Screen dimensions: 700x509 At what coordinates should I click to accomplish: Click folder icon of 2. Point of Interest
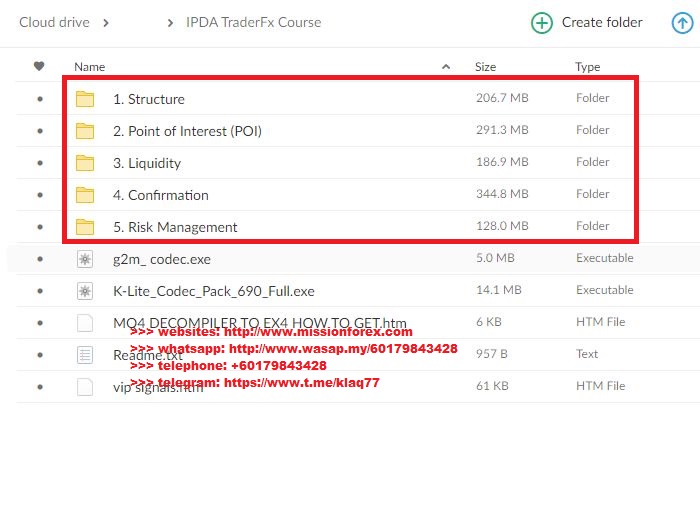85,131
